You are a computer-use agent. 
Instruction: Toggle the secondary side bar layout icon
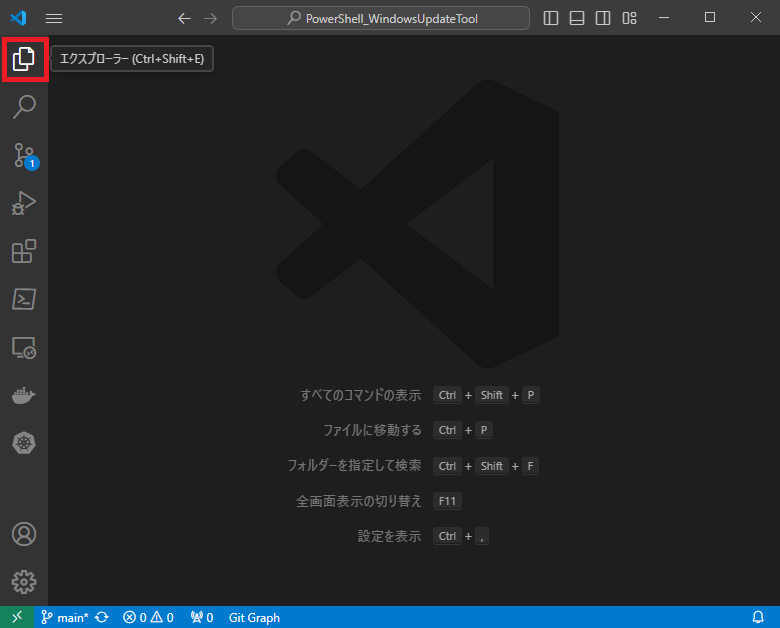[x=603, y=18]
